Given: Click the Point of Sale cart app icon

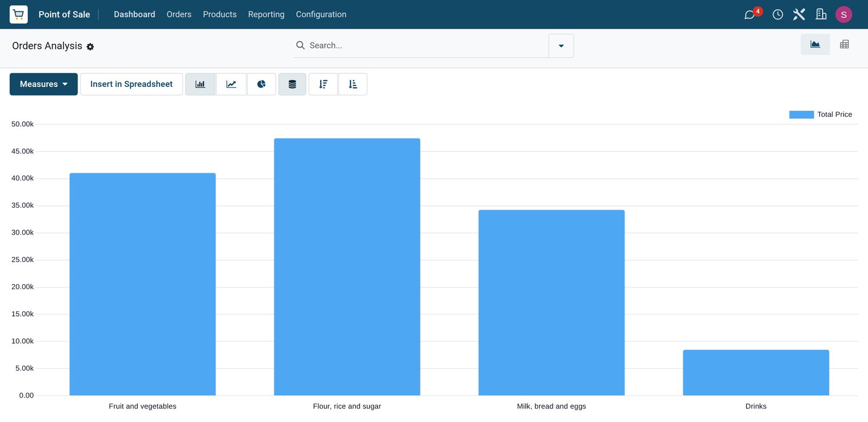Looking at the screenshot, I should click(x=18, y=14).
